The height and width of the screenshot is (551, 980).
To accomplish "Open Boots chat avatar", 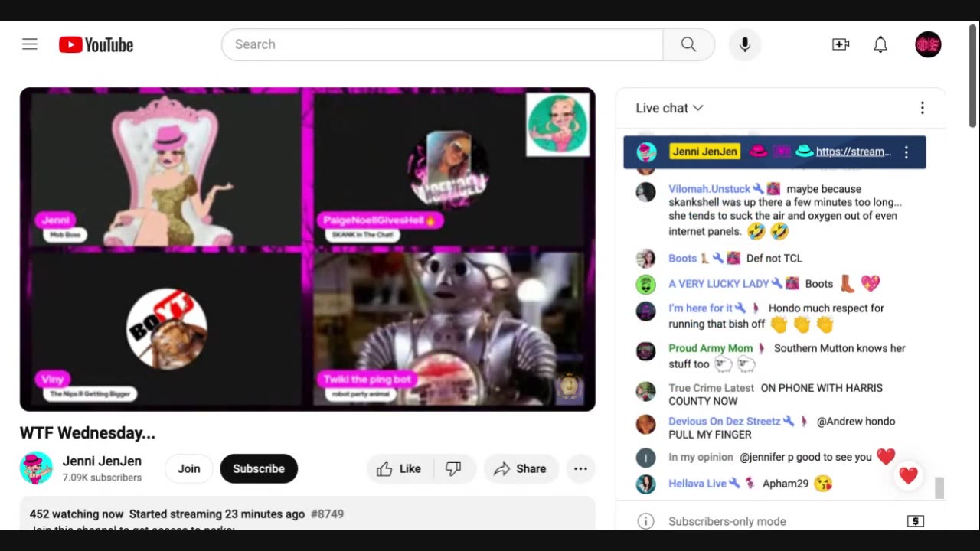I will click(x=646, y=258).
